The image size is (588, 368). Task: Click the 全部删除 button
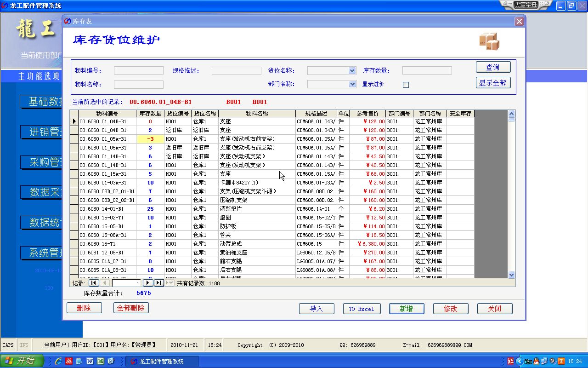click(x=131, y=308)
